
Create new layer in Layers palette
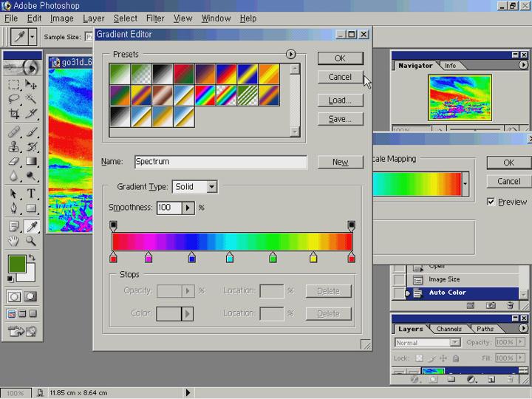tap(491, 379)
